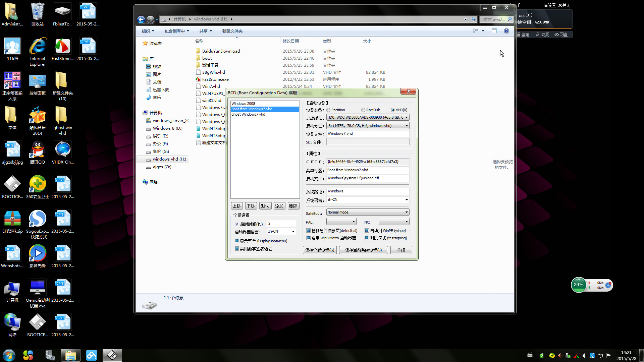Click 下移 move down button
644x362 pixels.
251,206
